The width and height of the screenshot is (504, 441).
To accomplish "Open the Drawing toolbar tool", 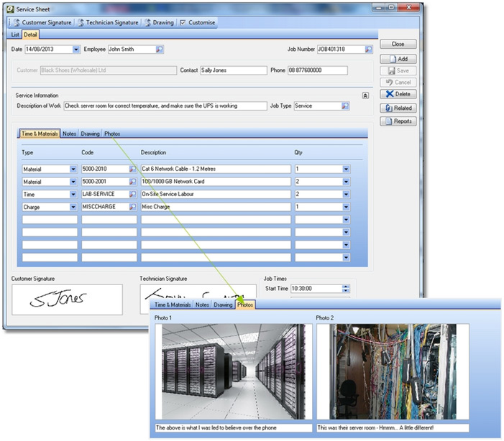I will (148, 22).
